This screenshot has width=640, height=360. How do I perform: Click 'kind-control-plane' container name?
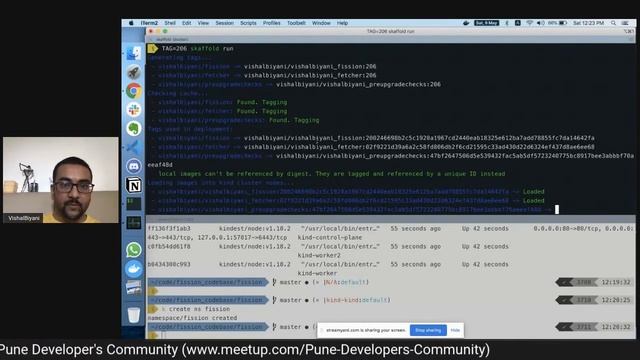point(330,238)
